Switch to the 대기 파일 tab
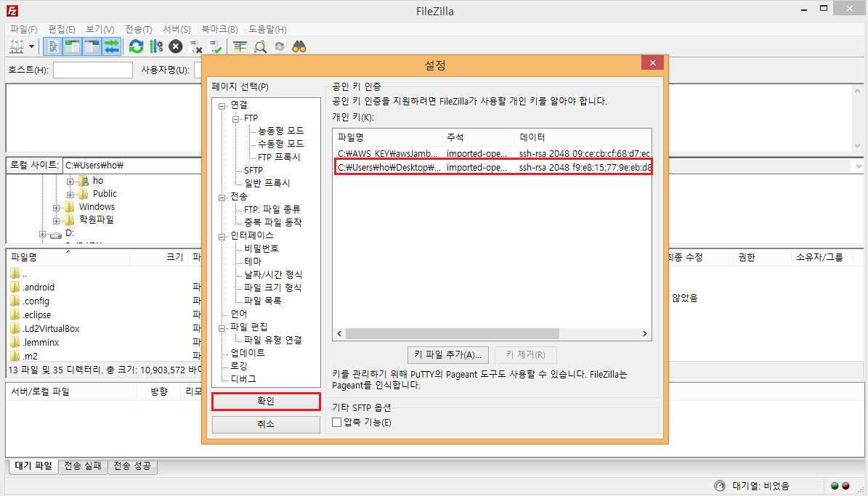 coord(33,466)
